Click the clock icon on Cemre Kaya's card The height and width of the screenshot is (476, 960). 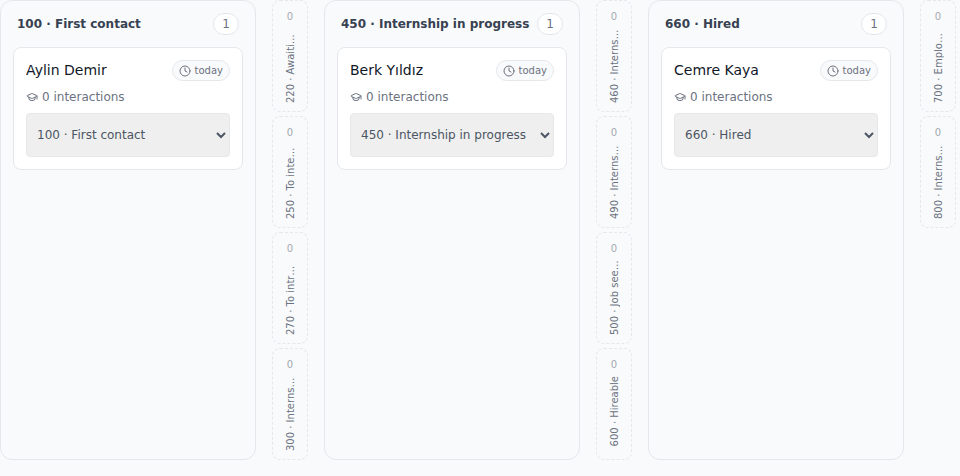pyautogui.click(x=833, y=71)
